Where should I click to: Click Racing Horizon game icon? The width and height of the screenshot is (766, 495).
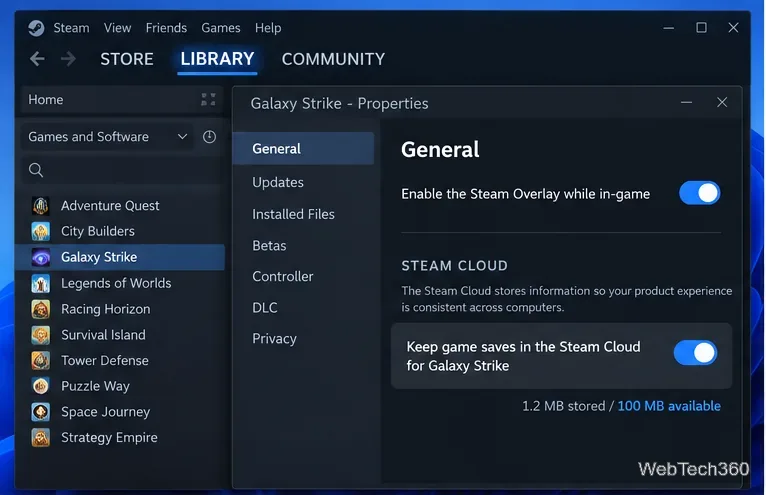(41, 309)
